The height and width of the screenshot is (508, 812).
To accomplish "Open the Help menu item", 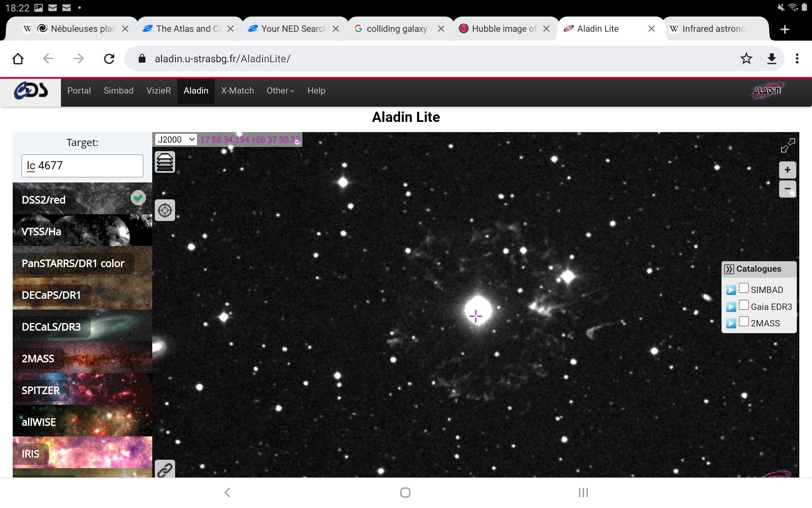I will click(x=316, y=91).
